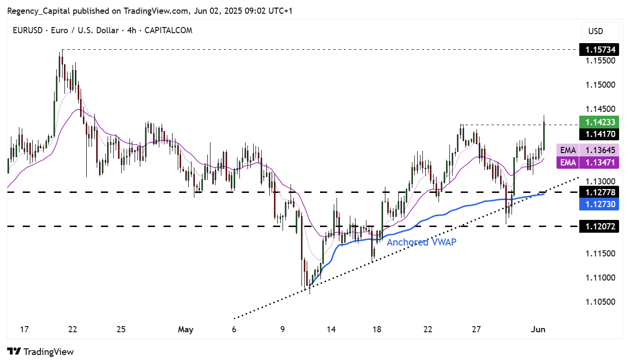Click the TradingView logo at bottom left
This screenshot has height=364, width=630.
(x=41, y=352)
